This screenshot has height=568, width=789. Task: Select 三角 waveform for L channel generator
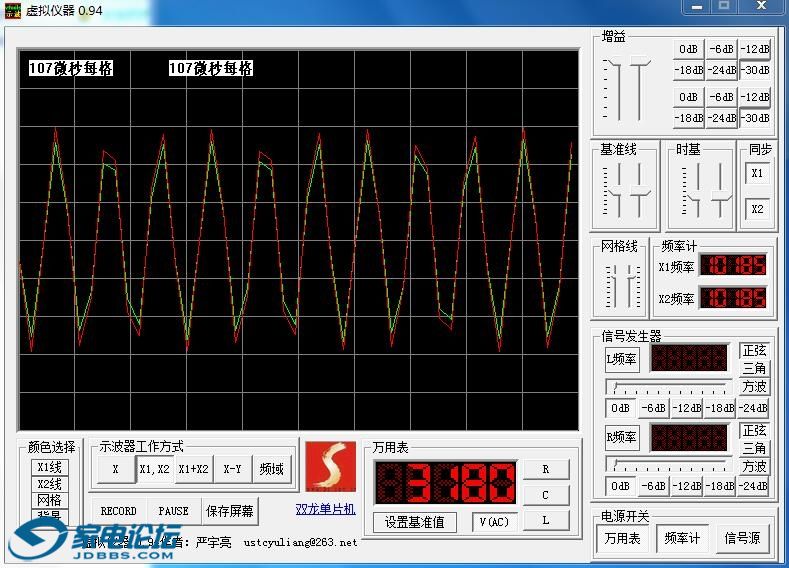click(754, 368)
